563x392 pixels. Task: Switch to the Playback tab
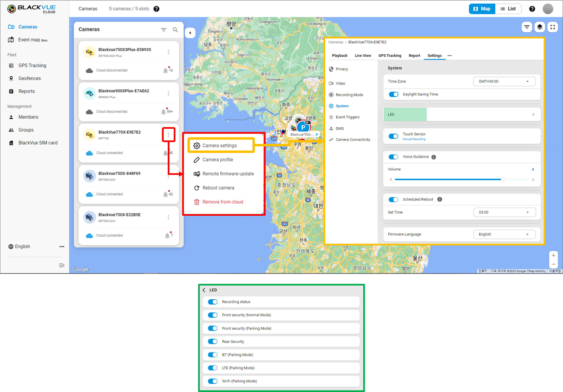point(340,56)
